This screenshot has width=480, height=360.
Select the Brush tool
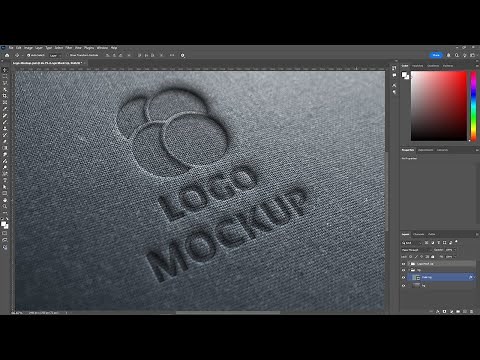coord(5,122)
